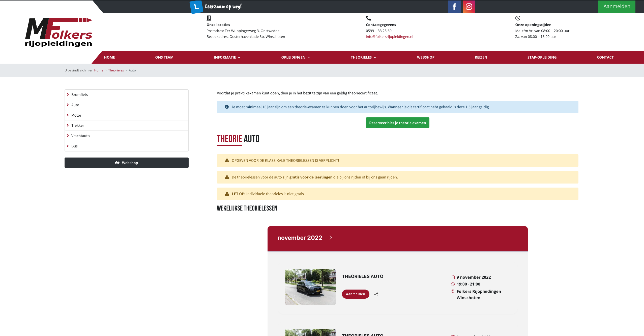Click the Folkers Rijopleidingen logo
This screenshot has height=336, width=644.
point(59,32)
